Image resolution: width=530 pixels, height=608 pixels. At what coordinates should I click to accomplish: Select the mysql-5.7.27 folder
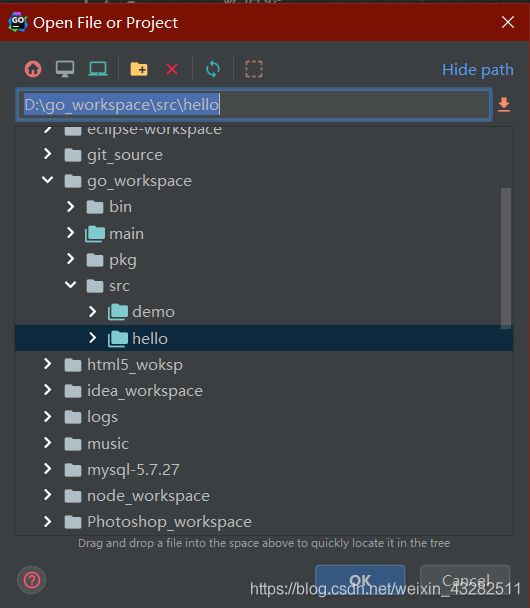(133, 470)
